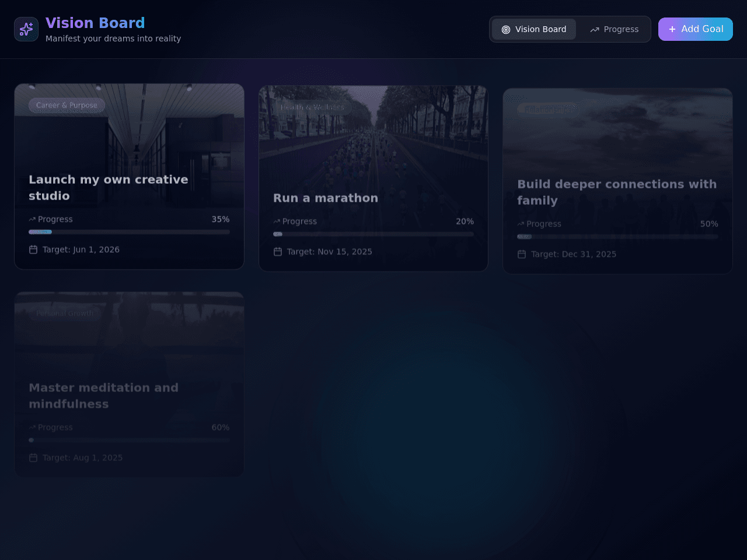Click the 'Target: Aug 1, 2025' date
Viewport: 747px width, 560px height.
click(83, 458)
